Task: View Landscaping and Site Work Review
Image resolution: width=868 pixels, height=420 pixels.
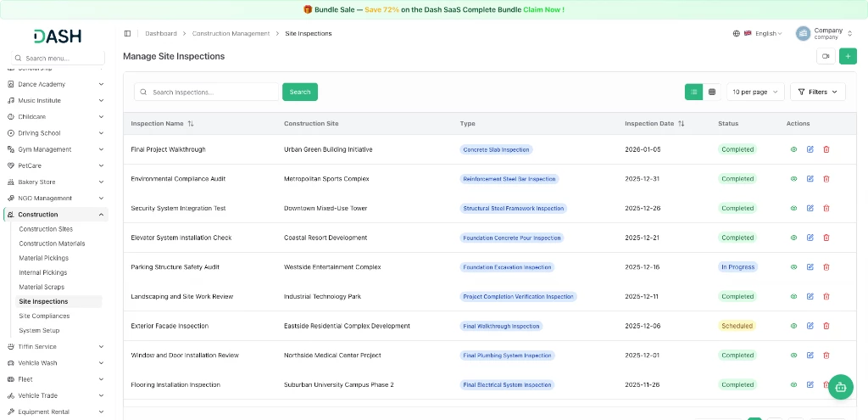Action: tap(793, 296)
